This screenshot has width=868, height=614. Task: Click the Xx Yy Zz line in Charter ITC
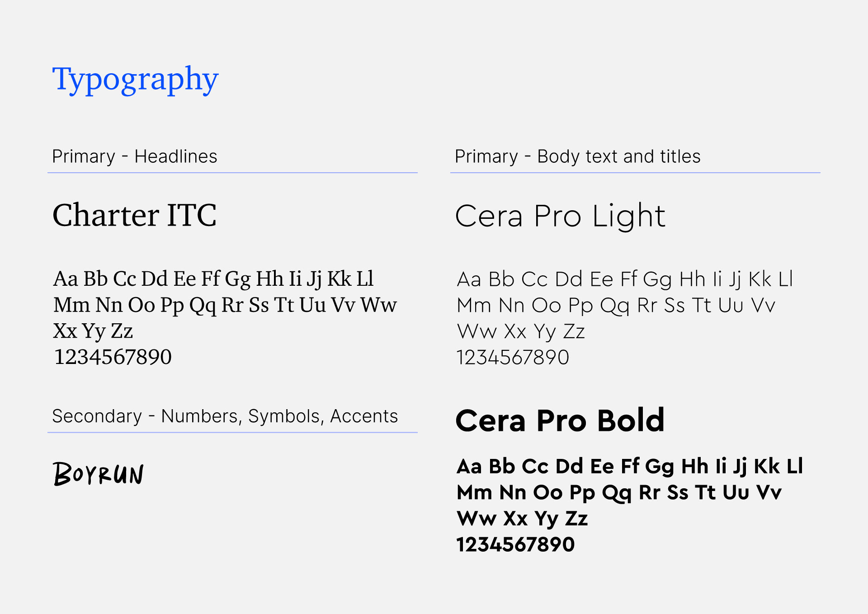(93, 331)
